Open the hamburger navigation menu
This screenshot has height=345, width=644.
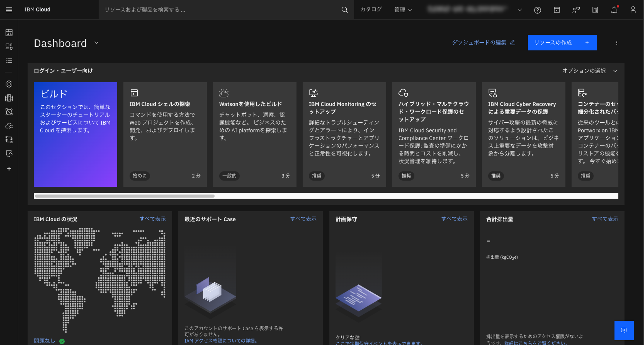point(9,10)
